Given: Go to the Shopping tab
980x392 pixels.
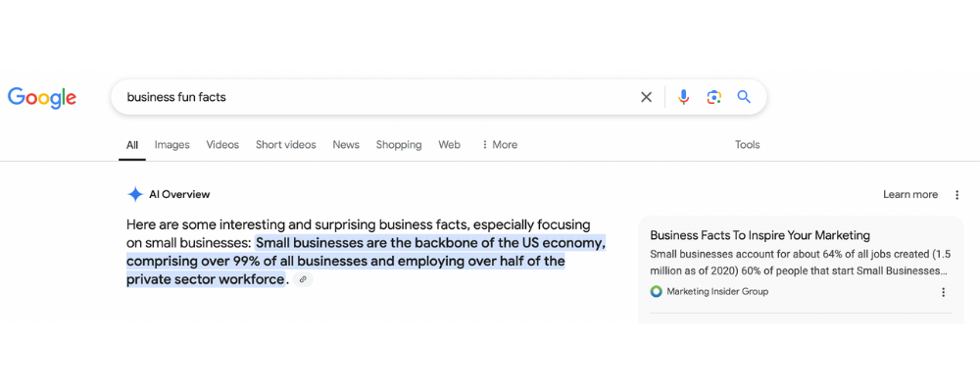Looking at the screenshot, I should coord(398,144).
